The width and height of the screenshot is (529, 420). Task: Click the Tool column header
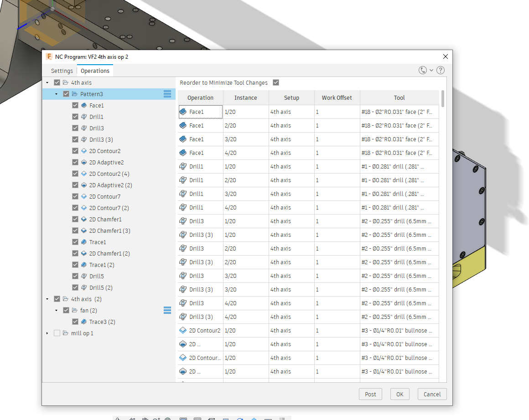(399, 98)
